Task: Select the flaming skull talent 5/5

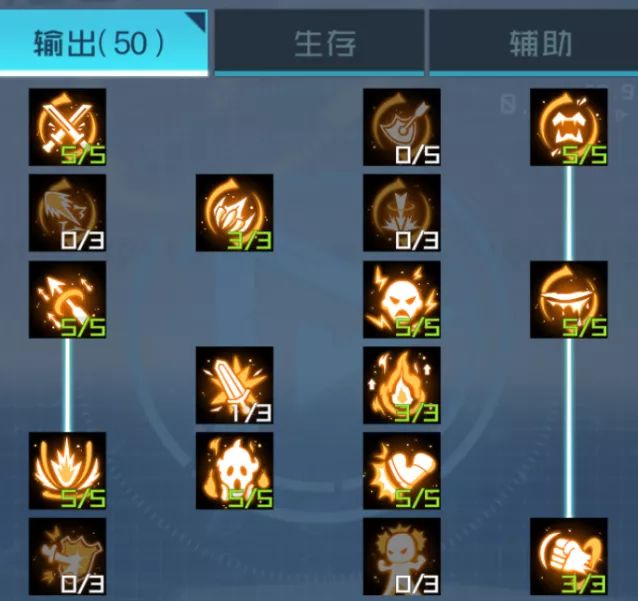Action: [234, 471]
